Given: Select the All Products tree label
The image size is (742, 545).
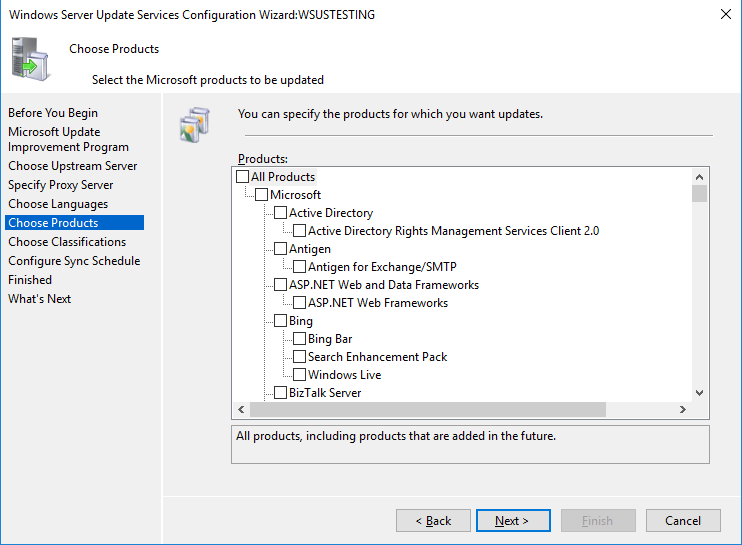Looking at the screenshot, I should click(x=283, y=176).
